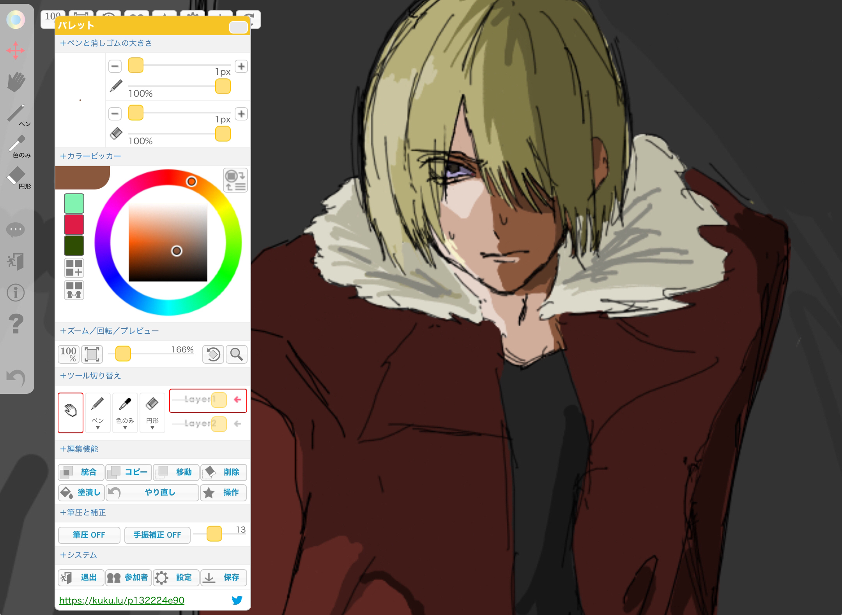Open the kuku.lu share link
842x616 pixels.
(122, 600)
